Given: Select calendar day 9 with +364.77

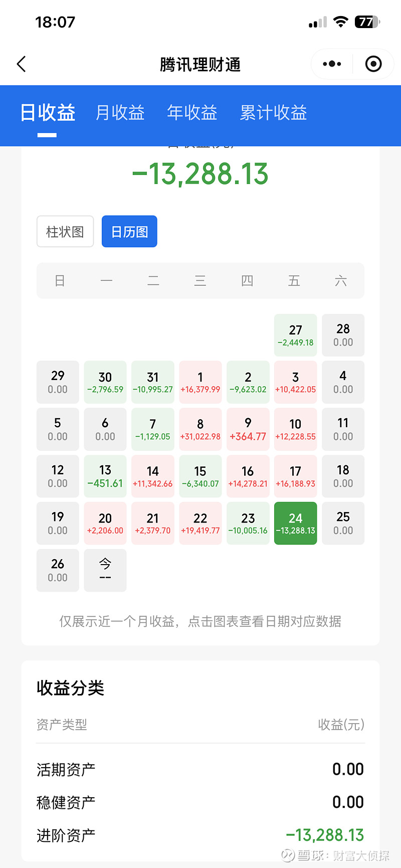Looking at the screenshot, I should tap(248, 429).
